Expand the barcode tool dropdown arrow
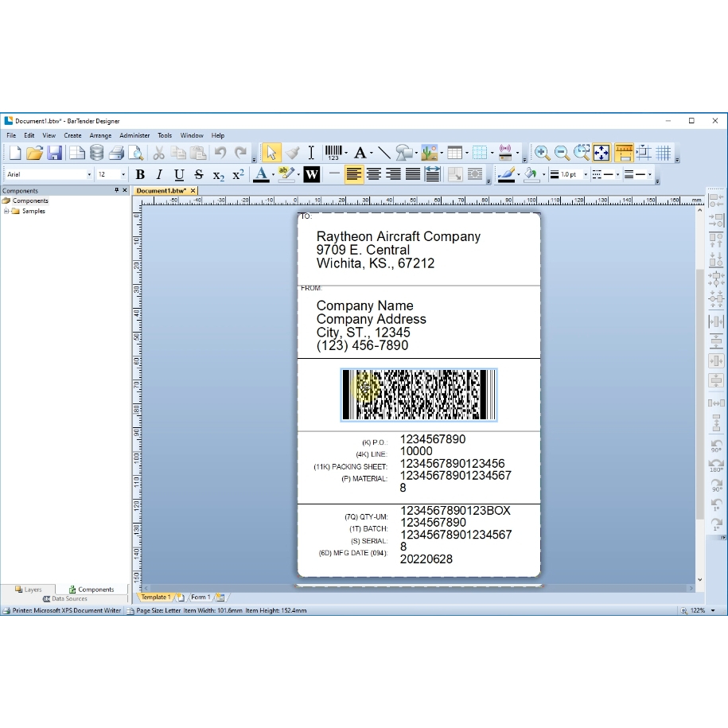Viewport: 728px width, 728px height. coord(346,153)
